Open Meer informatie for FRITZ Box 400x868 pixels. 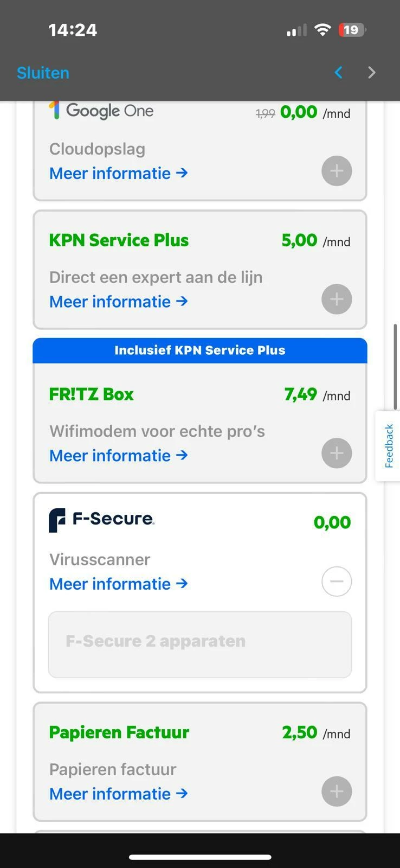[118, 456]
